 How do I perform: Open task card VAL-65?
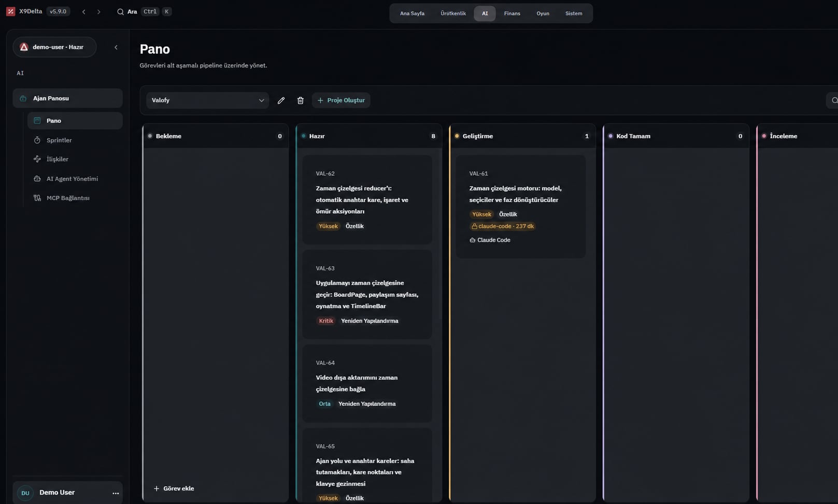[367, 466]
